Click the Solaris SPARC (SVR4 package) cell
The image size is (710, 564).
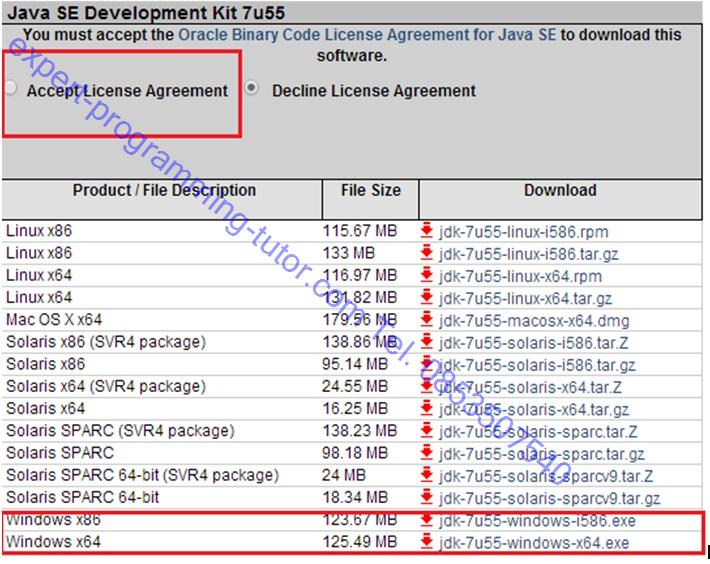coord(120,430)
